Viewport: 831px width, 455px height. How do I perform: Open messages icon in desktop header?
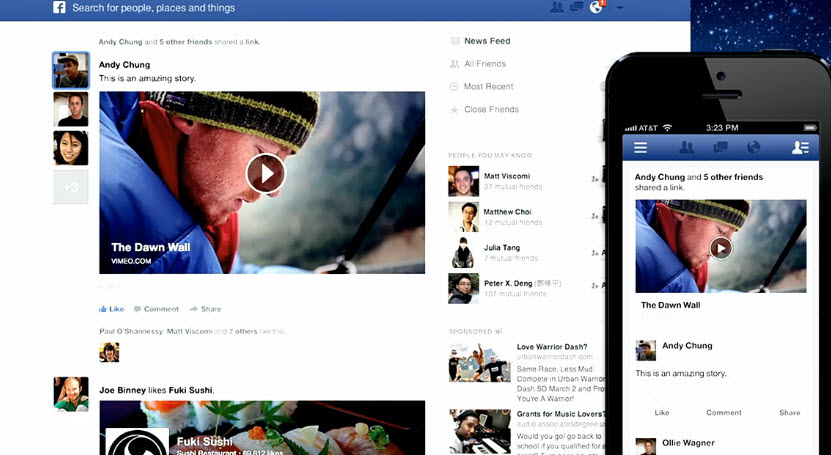point(576,8)
